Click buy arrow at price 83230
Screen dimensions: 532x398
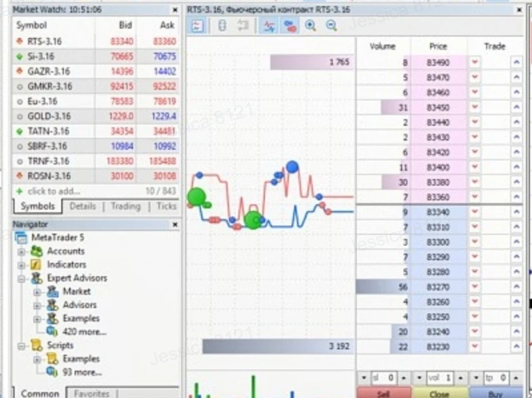tap(517, 347)
